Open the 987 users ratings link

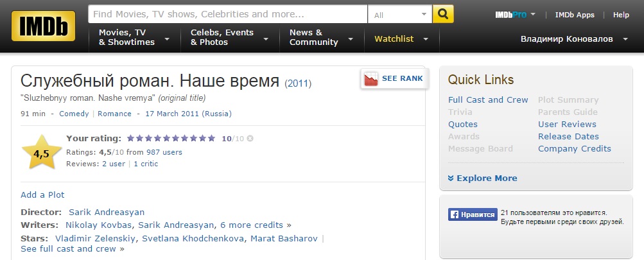[164, 152]
